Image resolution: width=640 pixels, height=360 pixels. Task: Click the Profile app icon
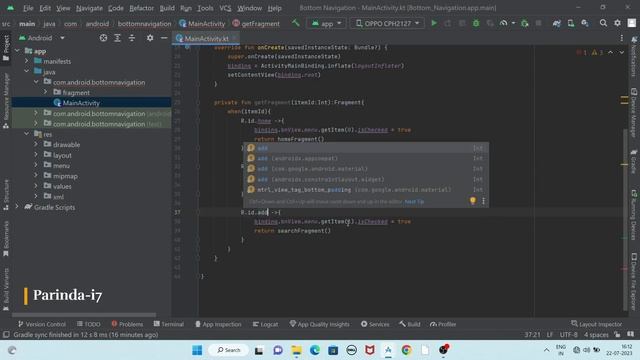point(504,23)
